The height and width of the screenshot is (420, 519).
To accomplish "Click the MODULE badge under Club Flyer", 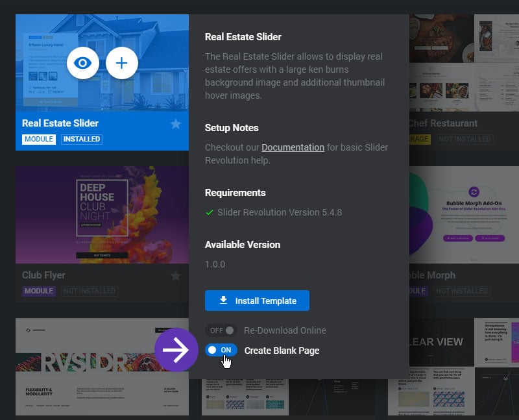I will click(x=39, y=291).
